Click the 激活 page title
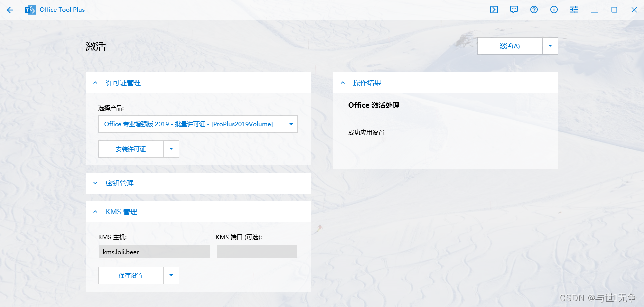The height and width of the screenshot is (307, 644). point(96,46)
